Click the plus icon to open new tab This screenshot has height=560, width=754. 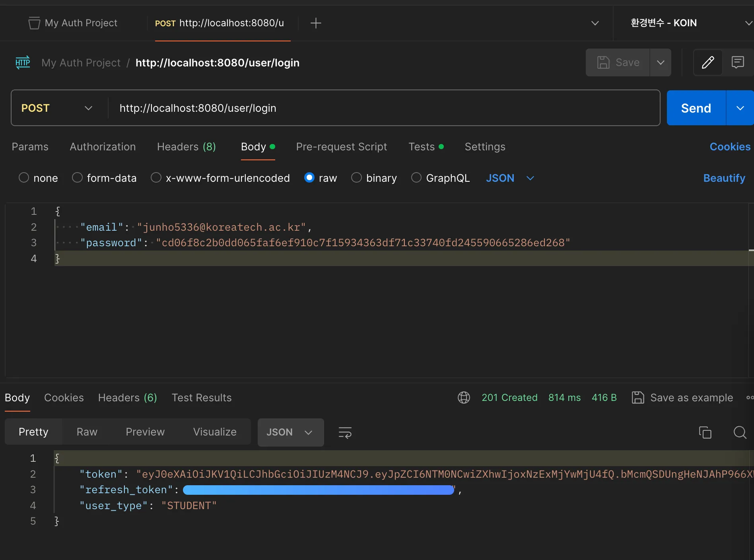pos(315,23)
